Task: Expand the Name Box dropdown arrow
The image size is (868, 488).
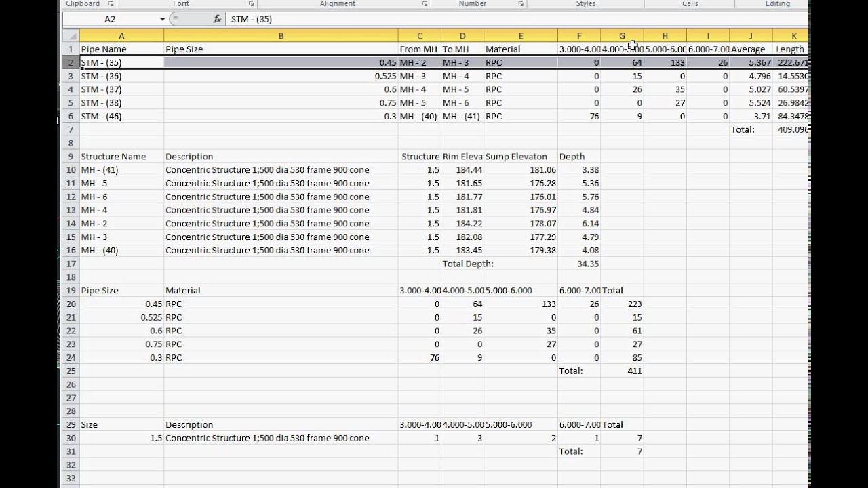Action: point(162,19)
